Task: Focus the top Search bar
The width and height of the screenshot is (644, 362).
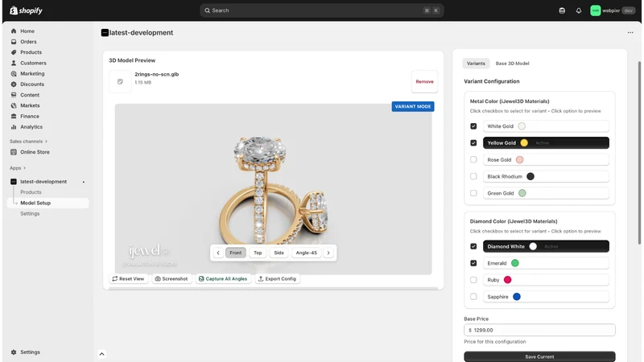Action: [321, 10]
